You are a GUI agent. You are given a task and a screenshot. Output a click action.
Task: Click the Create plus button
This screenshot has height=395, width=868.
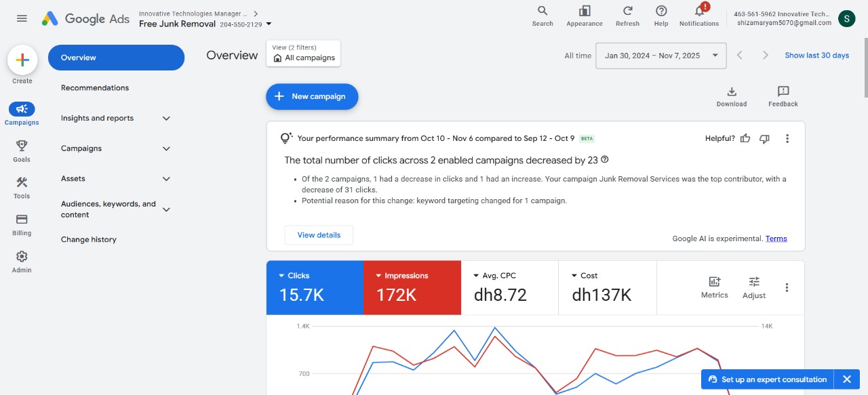coord(22,60)
